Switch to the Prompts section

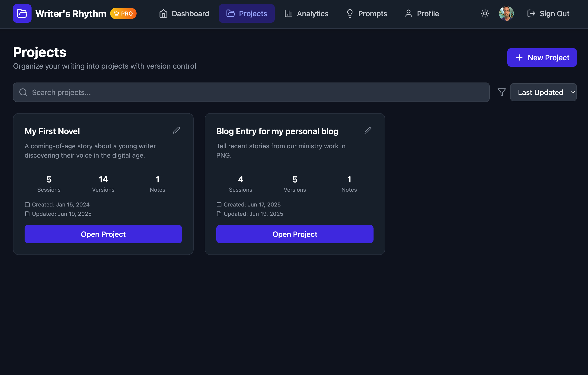pyautogui.click(x=367, y=13)
